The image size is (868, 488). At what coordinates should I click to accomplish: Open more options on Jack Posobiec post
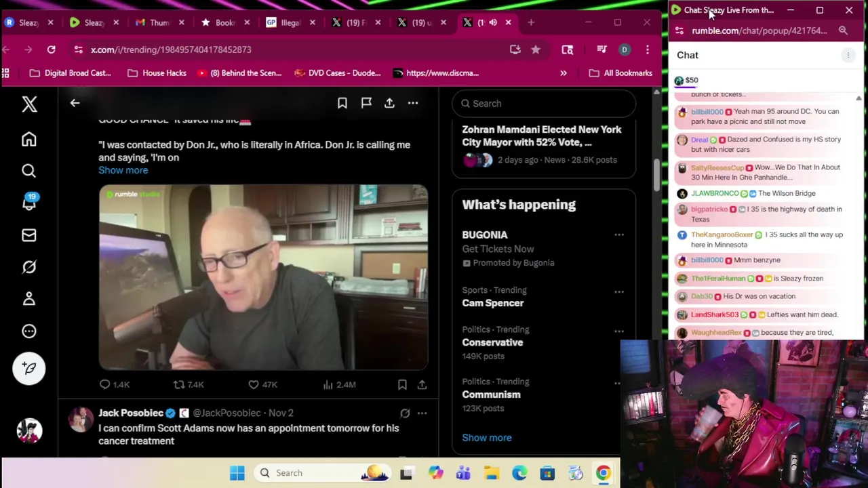click(x=422, y=413)
